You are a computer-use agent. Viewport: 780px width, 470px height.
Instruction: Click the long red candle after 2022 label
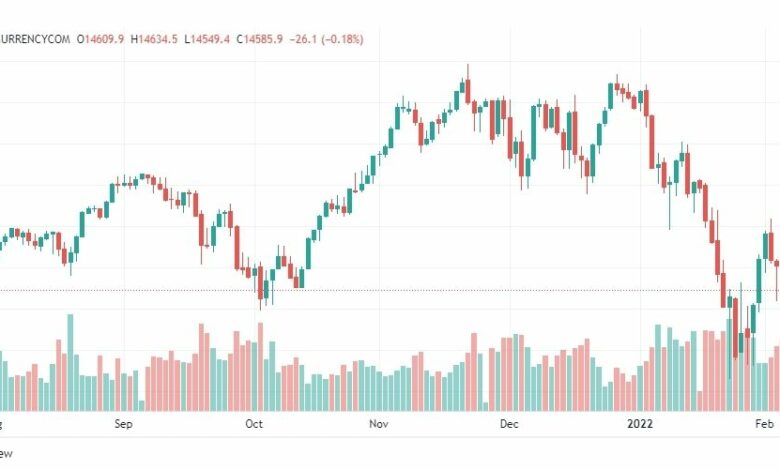(x=652, y=142)
